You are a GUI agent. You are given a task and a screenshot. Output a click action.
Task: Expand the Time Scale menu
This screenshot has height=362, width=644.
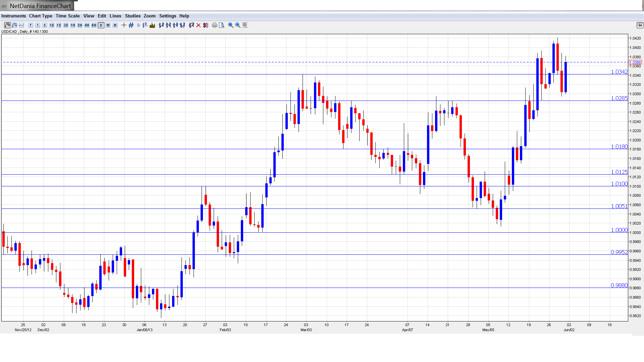click(x=67, y=16)
